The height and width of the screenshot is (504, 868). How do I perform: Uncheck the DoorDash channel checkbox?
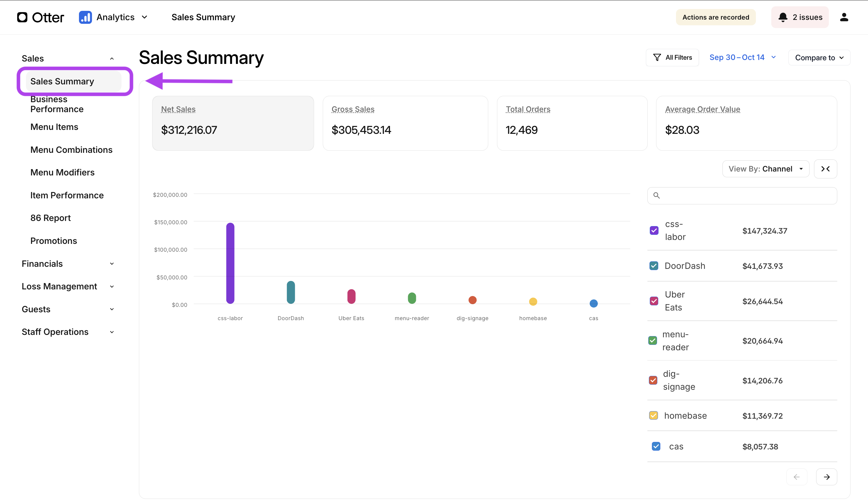[x=654, y=266]
